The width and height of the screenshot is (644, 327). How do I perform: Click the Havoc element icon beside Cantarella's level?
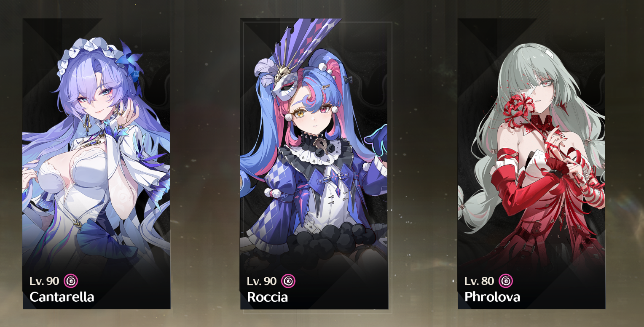point(71,281)
